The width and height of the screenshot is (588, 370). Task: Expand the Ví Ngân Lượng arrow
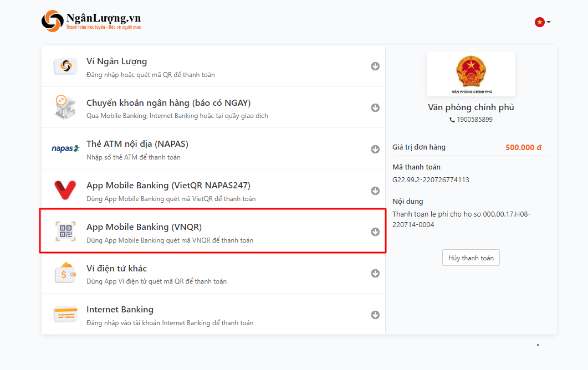pyautogui.click(x=375, y=66)
